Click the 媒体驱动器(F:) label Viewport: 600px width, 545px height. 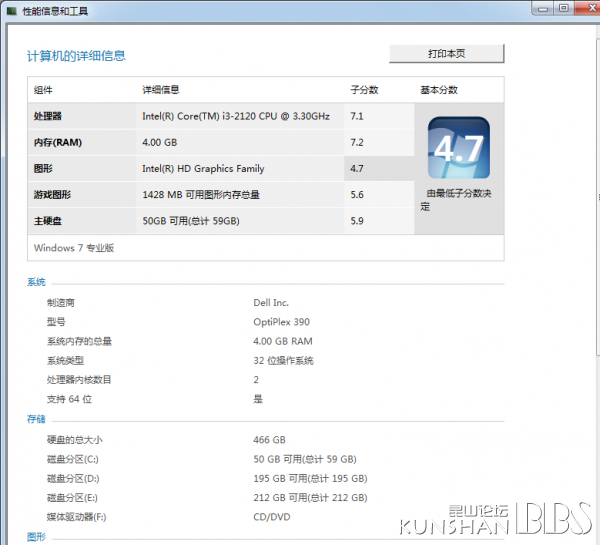coord(77,517)
